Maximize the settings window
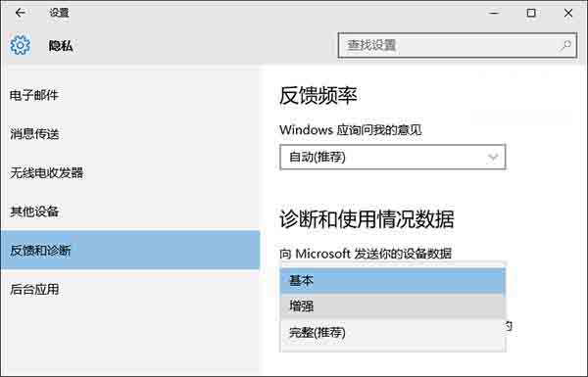The width and height of the screenshot is (588, 377). [531, 13]
